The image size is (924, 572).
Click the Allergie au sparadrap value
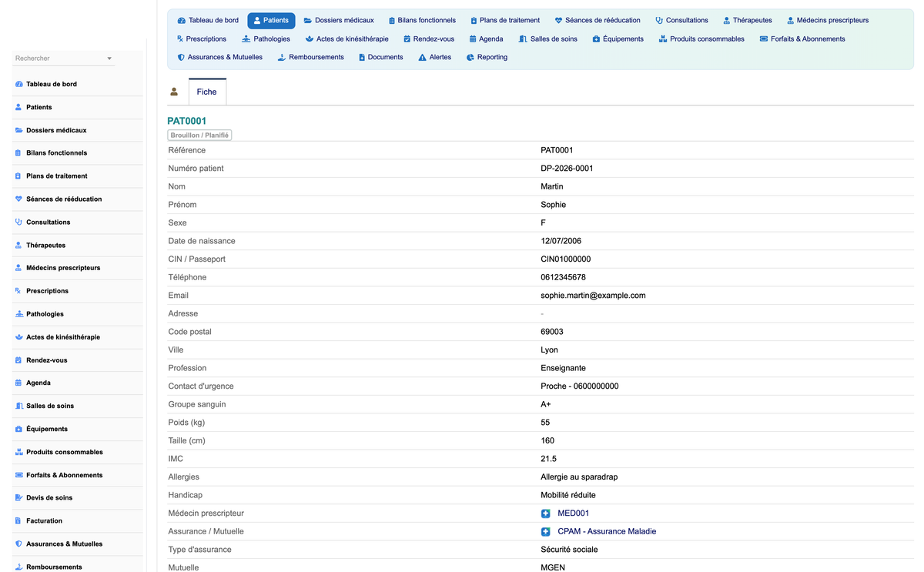pos(579,477)
